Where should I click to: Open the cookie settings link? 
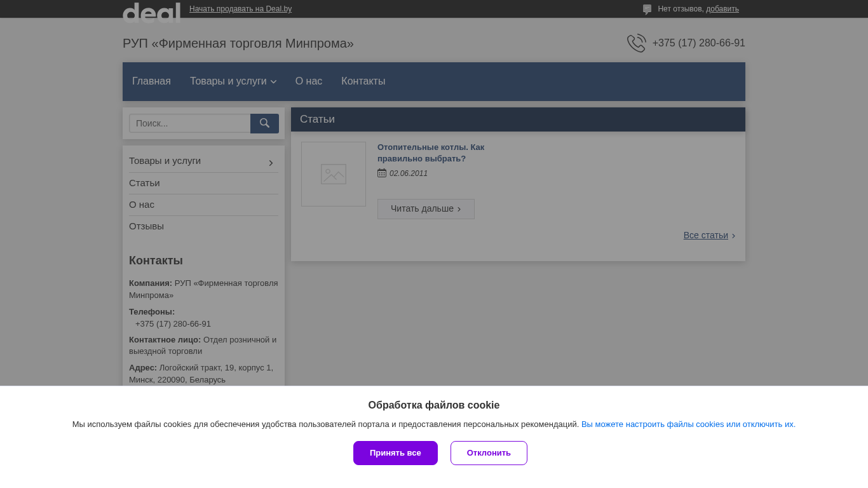coord(688,424)
